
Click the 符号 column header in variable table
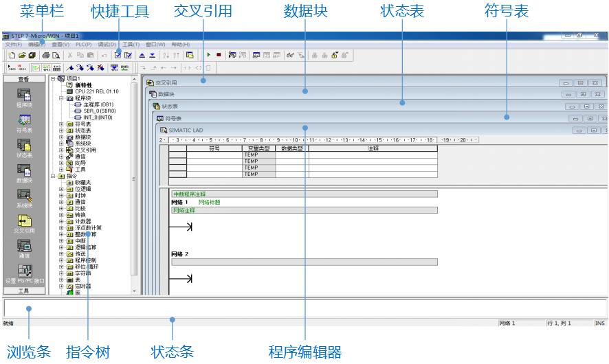[214, 148]
